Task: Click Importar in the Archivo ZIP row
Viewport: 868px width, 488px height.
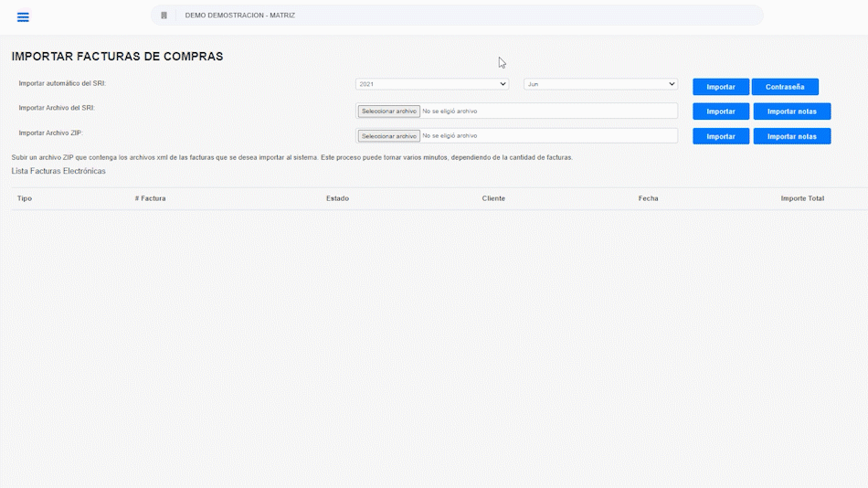Action: [720, 136]
